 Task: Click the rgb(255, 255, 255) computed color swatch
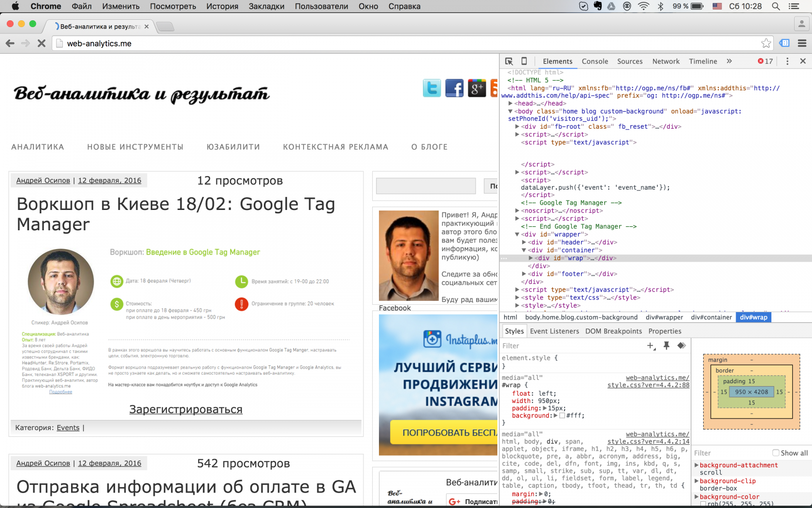[x=703, y=504]
